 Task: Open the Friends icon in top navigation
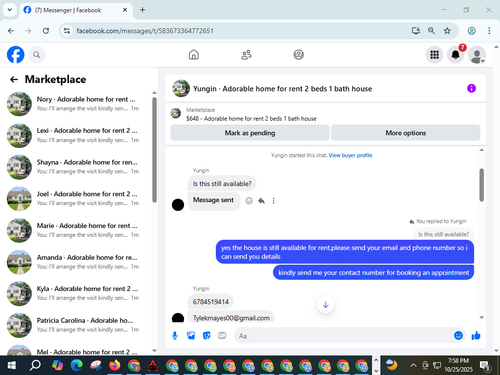click(246, 55)
